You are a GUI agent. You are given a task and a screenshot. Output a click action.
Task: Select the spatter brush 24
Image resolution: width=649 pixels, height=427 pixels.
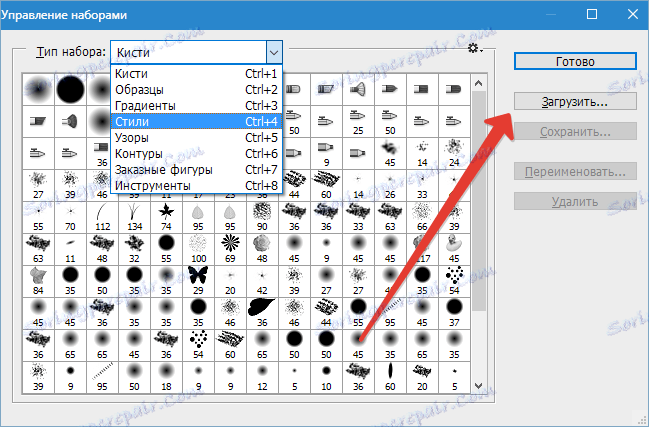coord(454,154)
